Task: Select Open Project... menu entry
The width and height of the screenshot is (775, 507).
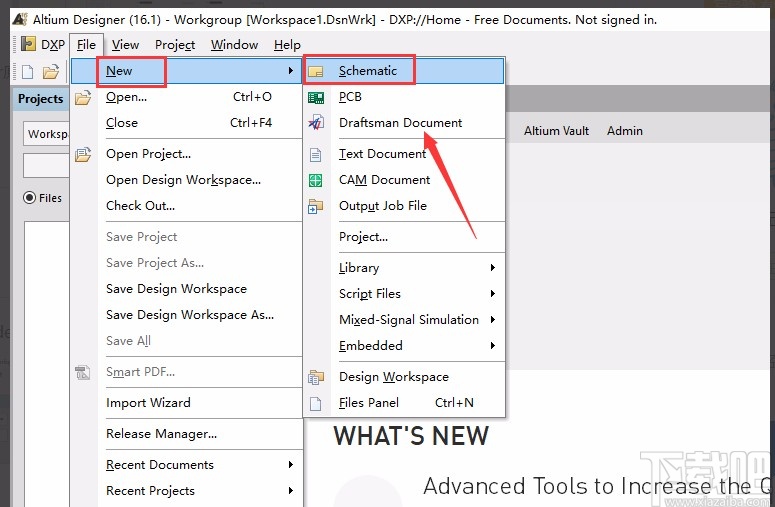Action: tap(186, 154)
